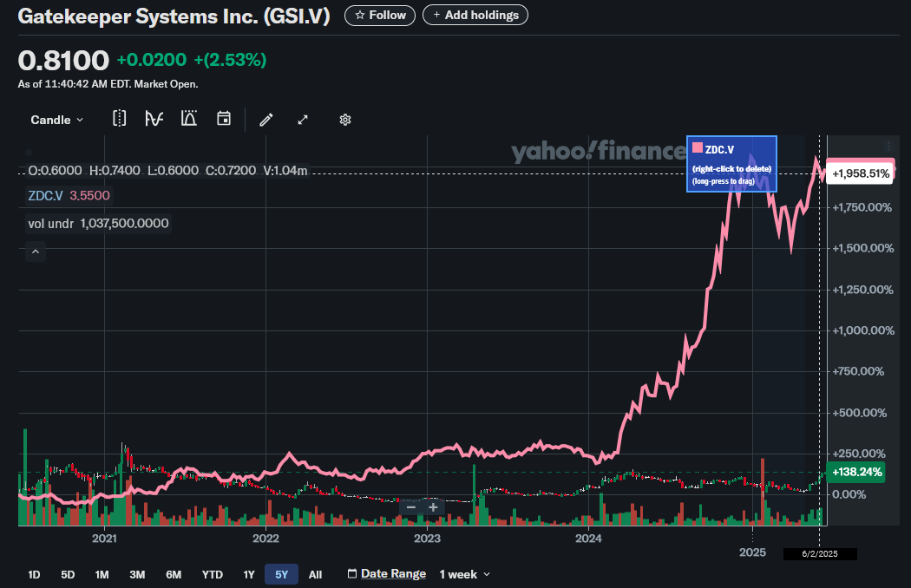Click the +1,958.51% price label
This screenshot has height=588, width=911.
(x=860, y=173)
